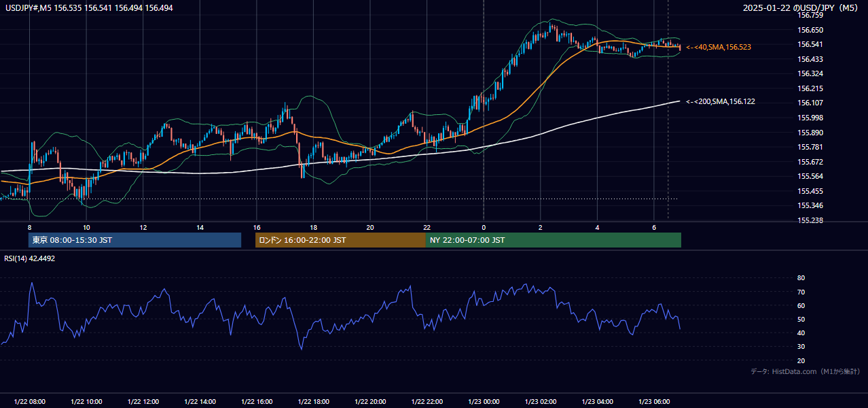The image size is (868, 408).
Task: Click the bottom time label 1/22 16:00
Action: 257,402
